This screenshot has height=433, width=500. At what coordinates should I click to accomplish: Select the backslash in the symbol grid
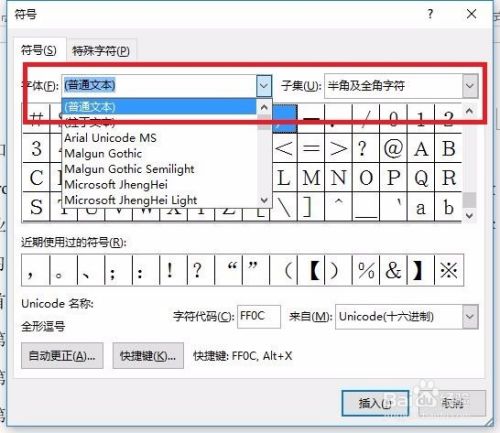(284, 207)
